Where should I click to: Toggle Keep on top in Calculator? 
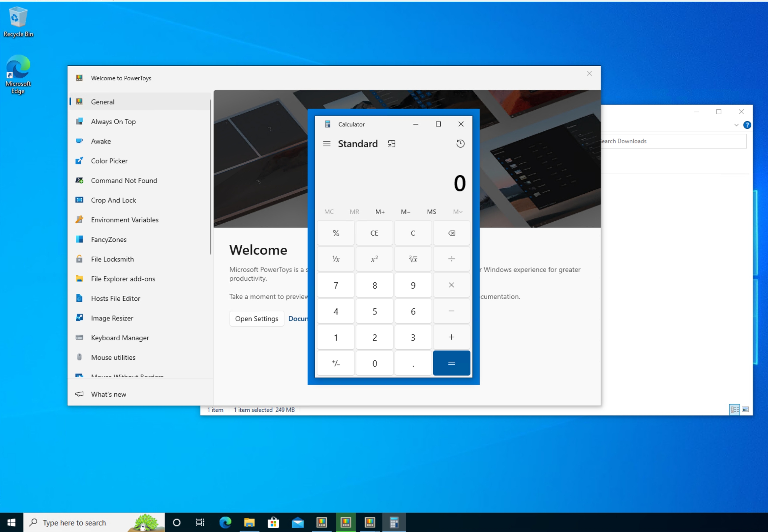point(391,143)
